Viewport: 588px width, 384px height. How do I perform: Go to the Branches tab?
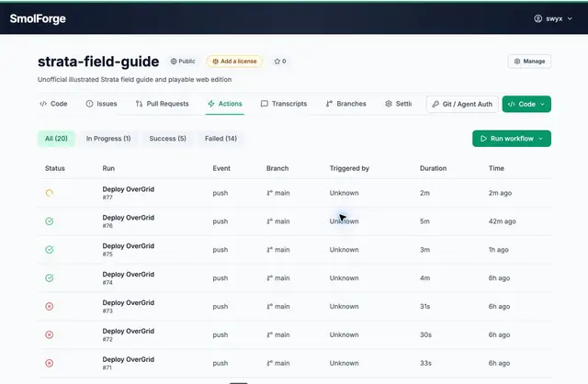pyautogui.click(x=345, y=104)
